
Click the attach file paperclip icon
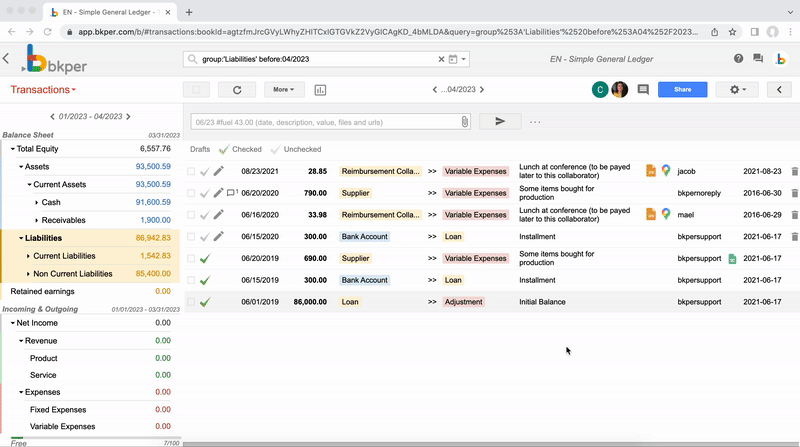click(464, 122)
